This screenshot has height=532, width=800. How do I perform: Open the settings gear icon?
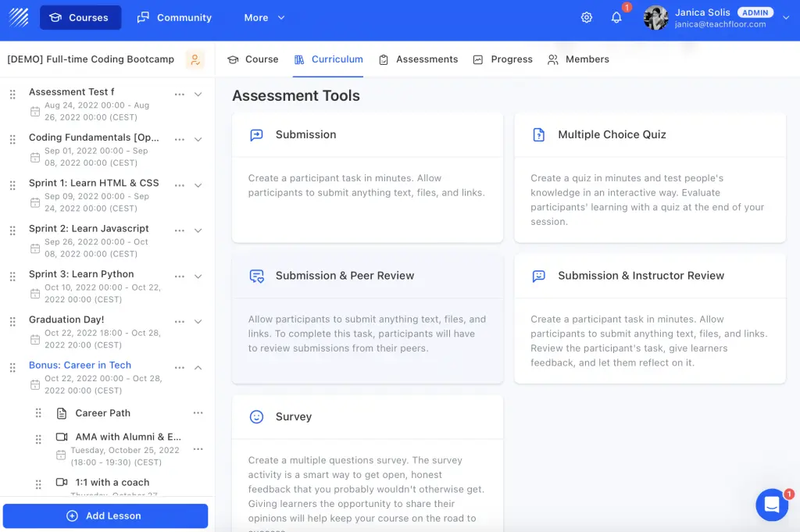(x=587, y=16)
